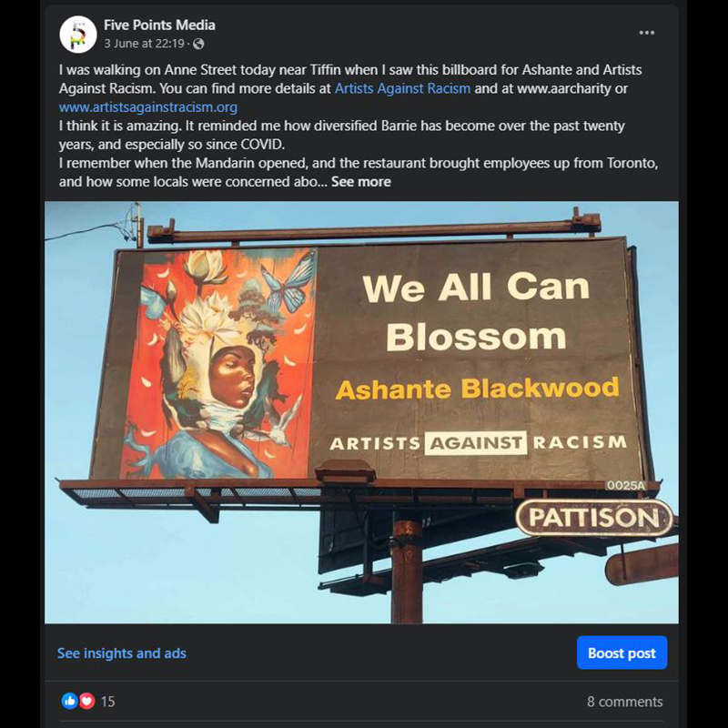
Task: Open the Five Points Media page name
Action: click(x=159, y=25)
